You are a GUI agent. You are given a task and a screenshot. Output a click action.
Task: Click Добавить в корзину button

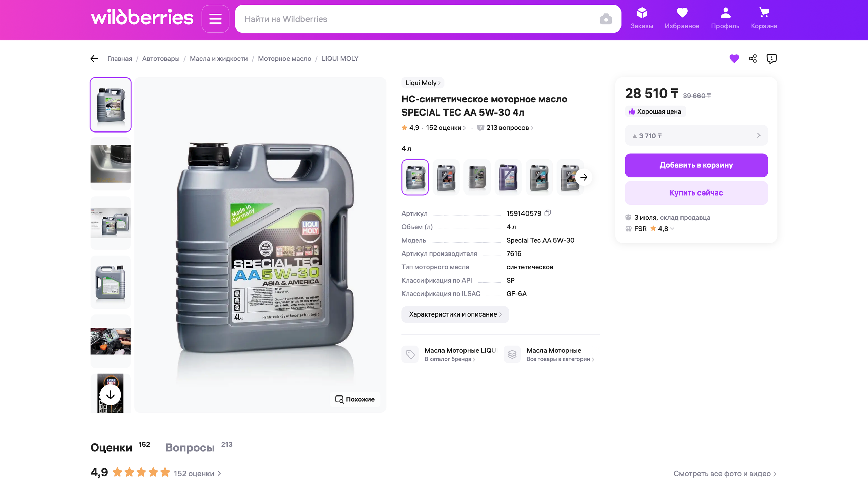[x=696, y=165]
